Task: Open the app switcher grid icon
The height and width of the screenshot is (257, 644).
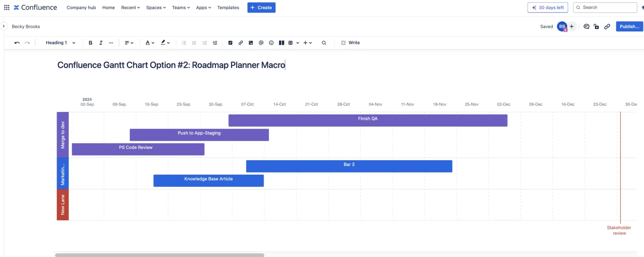Action: coord(7,7)
